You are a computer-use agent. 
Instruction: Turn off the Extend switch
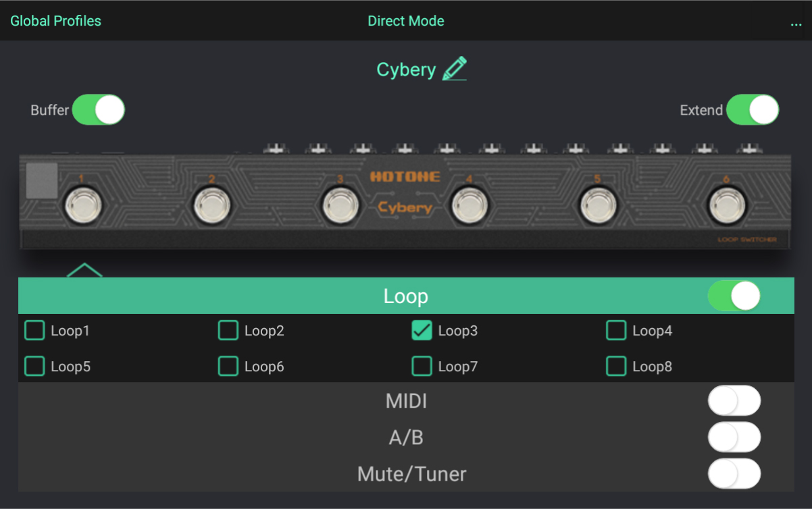(x=753, y=109)
